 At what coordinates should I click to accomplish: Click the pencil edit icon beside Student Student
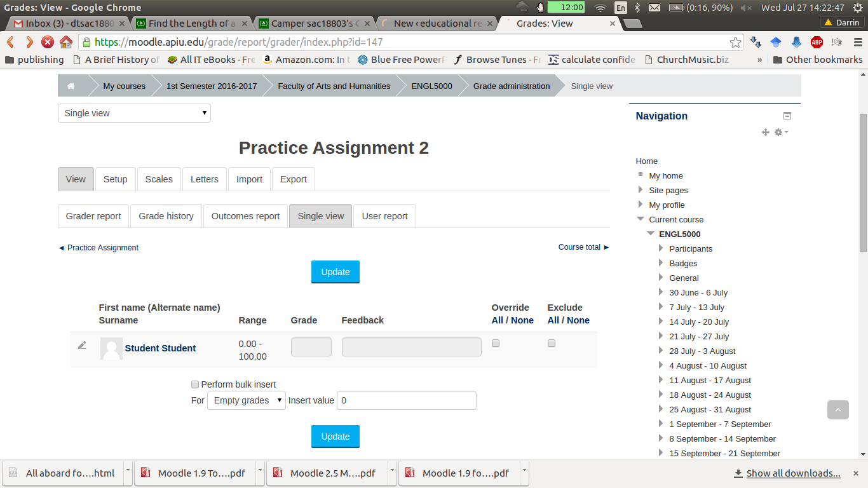coord(82,346)
